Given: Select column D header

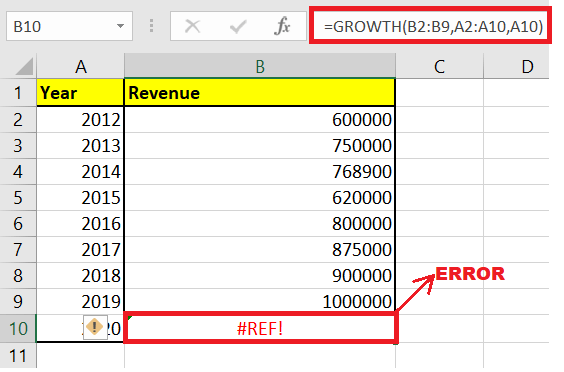Looking at the screenshot, I should coord(516,67).
